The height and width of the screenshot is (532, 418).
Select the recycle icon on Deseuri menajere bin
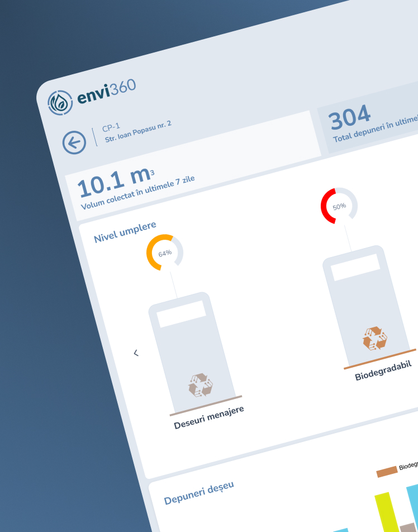click(201, 384)
